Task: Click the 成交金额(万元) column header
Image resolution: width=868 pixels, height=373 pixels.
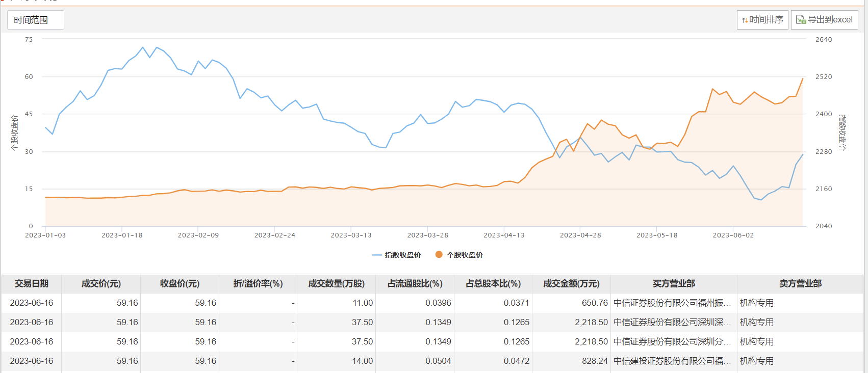Action: coord(571,284)
